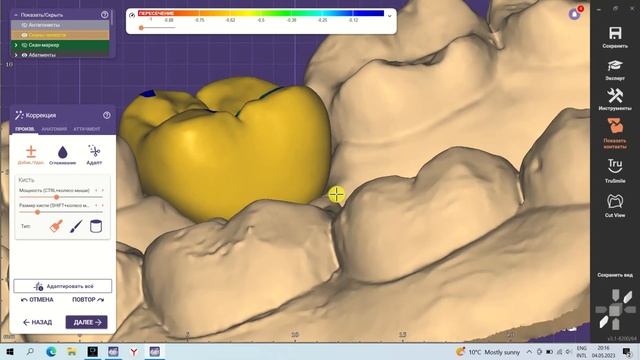This screenshot has width=640, height=360.
Task: Collapse the Показать/Скрыть panel
Action: 16,15
